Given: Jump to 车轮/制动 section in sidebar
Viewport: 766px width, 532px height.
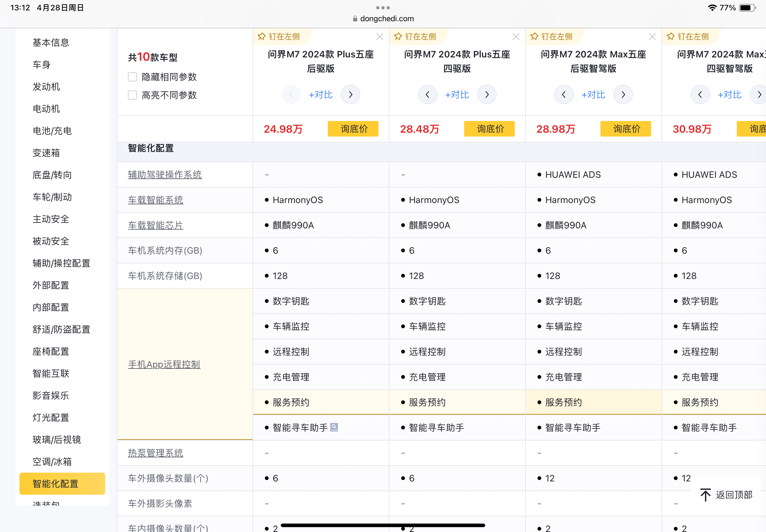Looking at the screenshot, I should 52,197.
